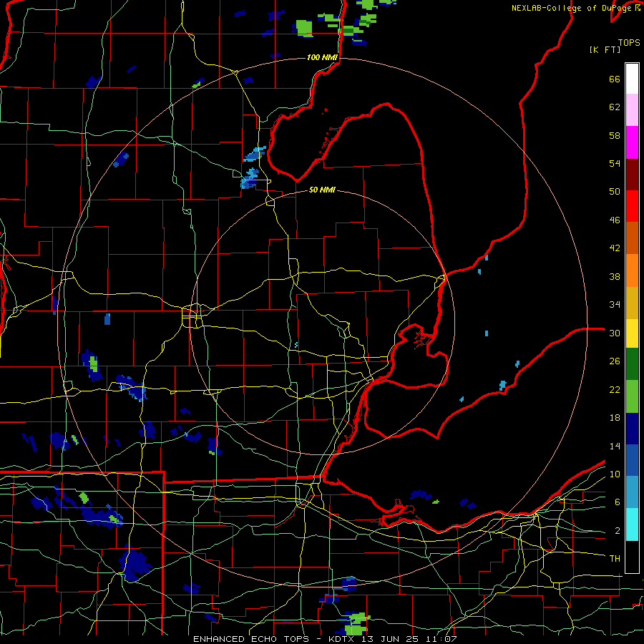Click the "46" legend value
Image resolution: width=644 pixels, height=644 pixels.
(615, 220)
